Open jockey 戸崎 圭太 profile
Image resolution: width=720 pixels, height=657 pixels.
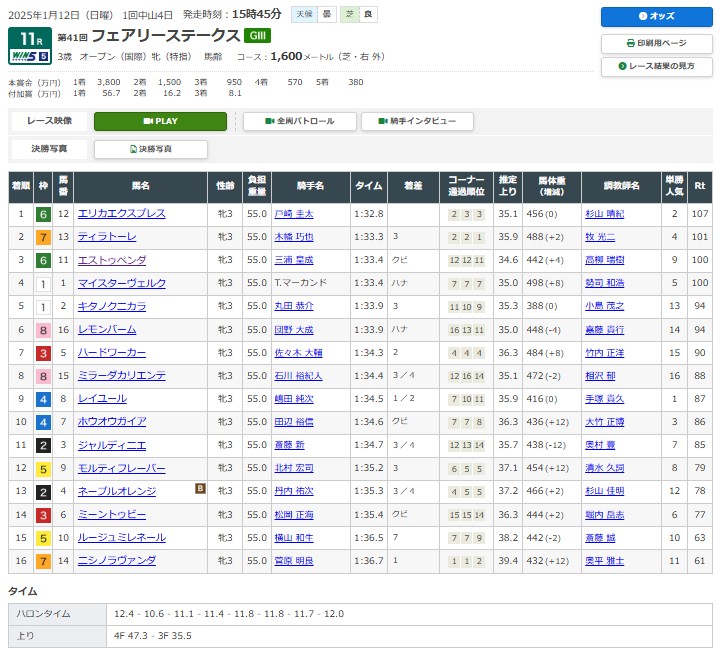pos(293,214)
